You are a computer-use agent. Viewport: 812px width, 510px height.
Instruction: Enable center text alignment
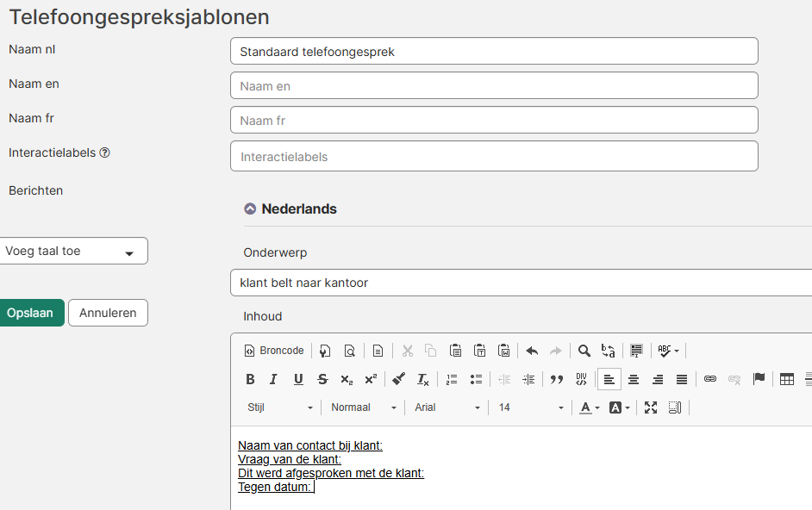click(634, 379)
